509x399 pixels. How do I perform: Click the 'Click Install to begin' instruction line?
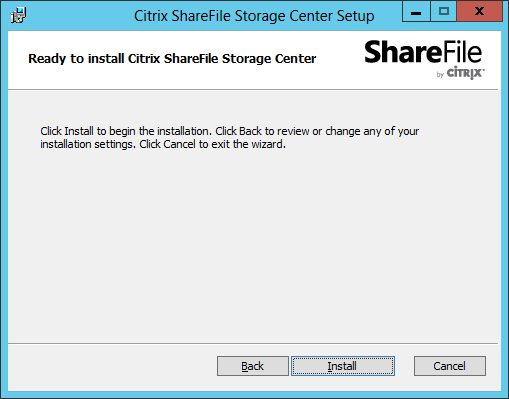click(230, 131)
